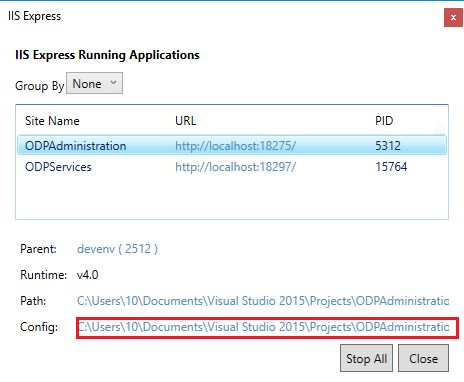464x382 pixels.
Task: Open the Group By dropdown
Action: (x=94, y=83)
